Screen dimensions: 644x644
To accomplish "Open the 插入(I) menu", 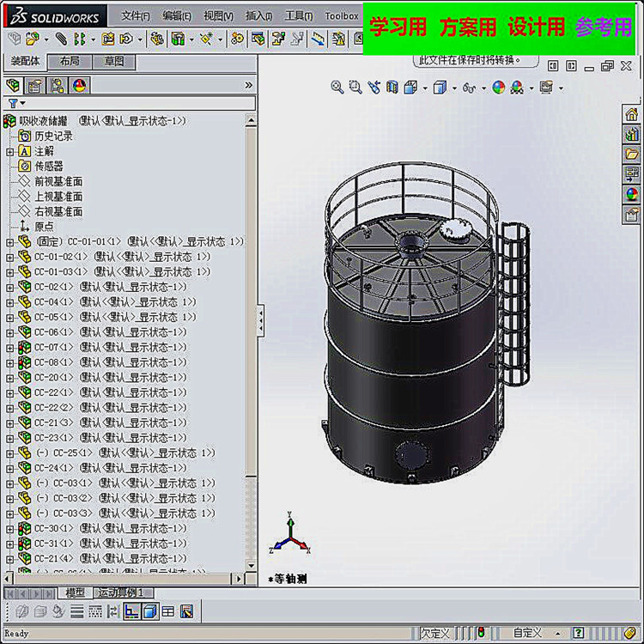I will pos(258,16).
